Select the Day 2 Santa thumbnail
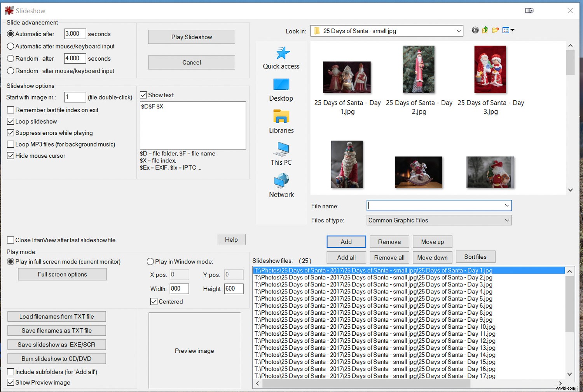583x392 pixels. [x=419, y=69]
